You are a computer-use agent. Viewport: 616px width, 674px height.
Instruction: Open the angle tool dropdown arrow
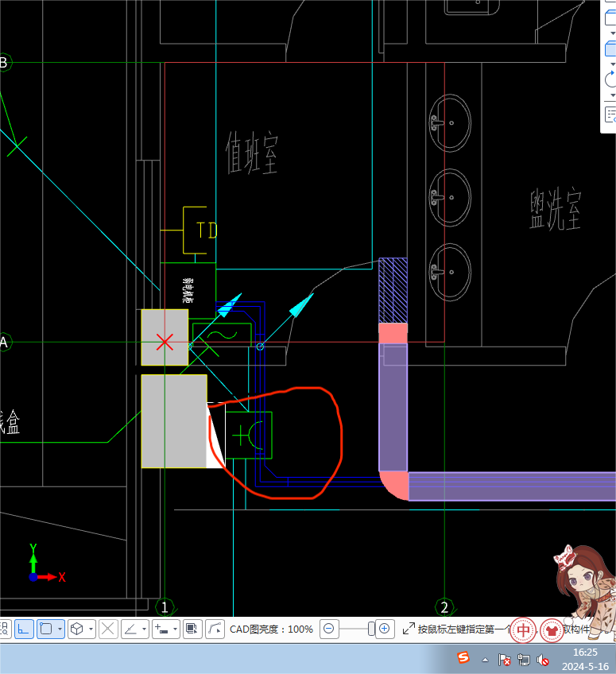144,629
